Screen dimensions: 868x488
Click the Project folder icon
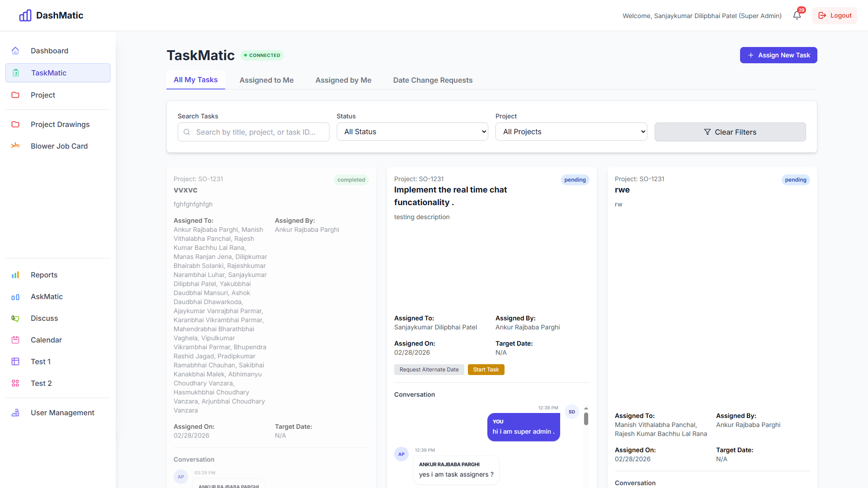coord(15,95)
